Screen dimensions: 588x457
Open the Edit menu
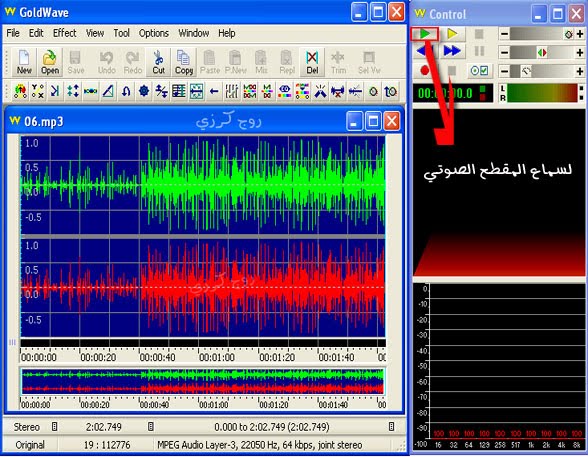(x=36, y=33)
